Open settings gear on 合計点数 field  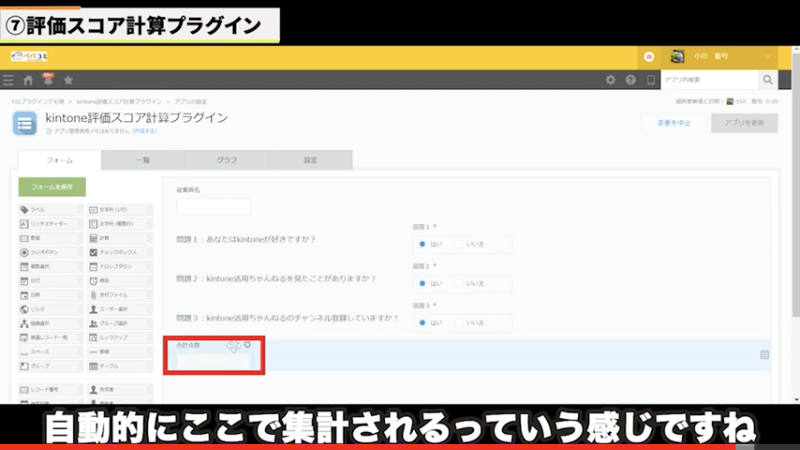pos(247,345)
